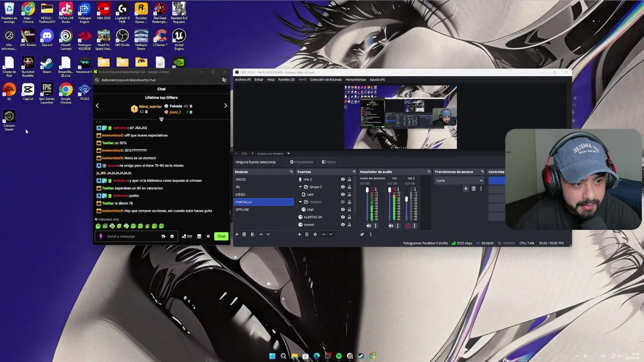
Task: Toggle visibility of mic 2 source
Action: pyautogui.click(x=343, y=179)
